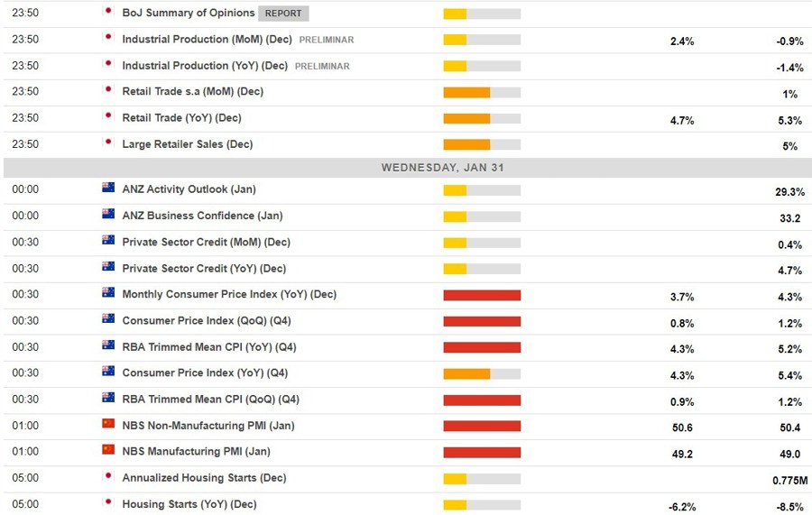The height and width of the screenshot is (515, 812).
Task: Click the New Zealand flag beside ANZ Activity Outlook
Action: [x=108, y=187]
